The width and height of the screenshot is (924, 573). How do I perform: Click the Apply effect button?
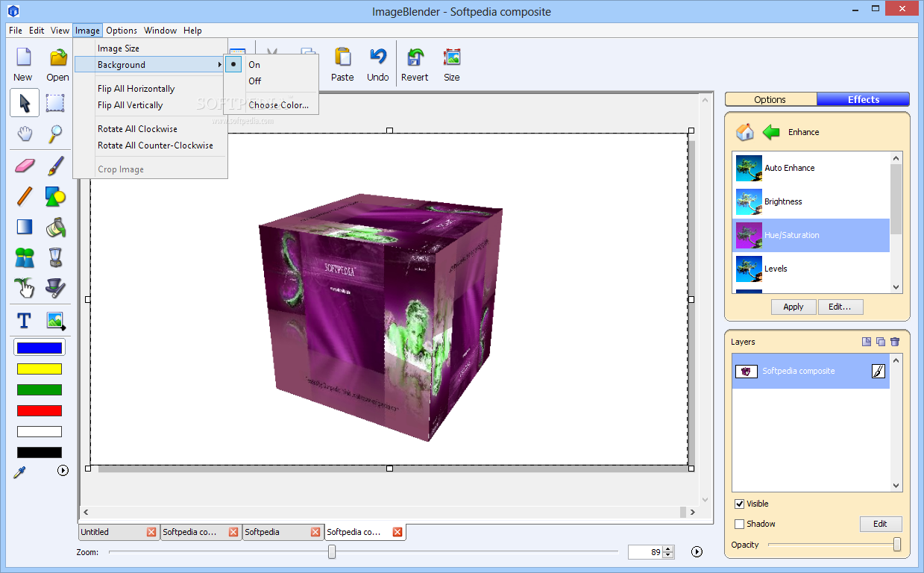pyautogui.click(x=793, y=307)
